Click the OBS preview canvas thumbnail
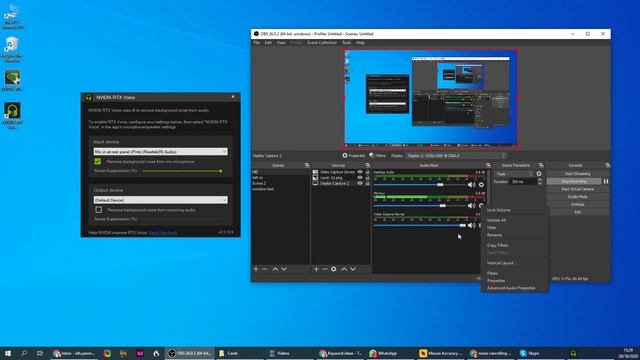The width and height of the screenshot is (640, 360). click(431, 98)
